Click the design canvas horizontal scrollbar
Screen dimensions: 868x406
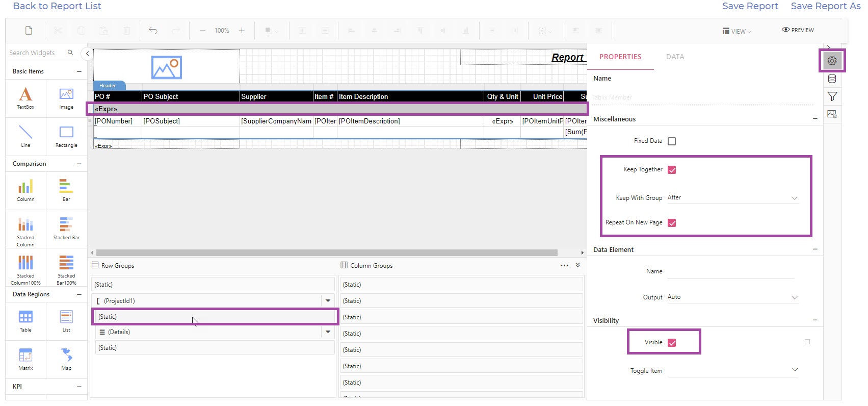327,253
